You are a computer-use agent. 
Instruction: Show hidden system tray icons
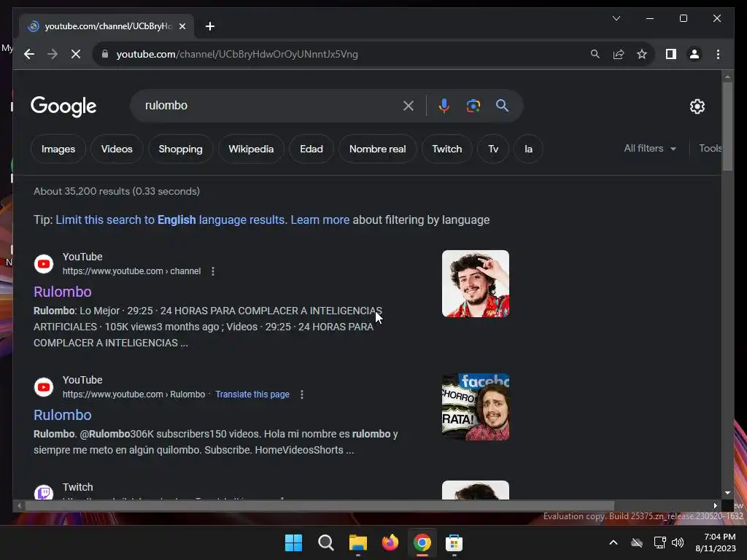point(614,542)
